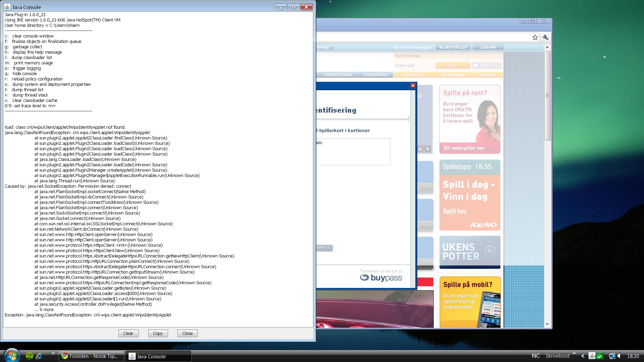Screen dimensions: 644x362
Task: Pause the banner slideshow in browser
Action: pos(420,148)
